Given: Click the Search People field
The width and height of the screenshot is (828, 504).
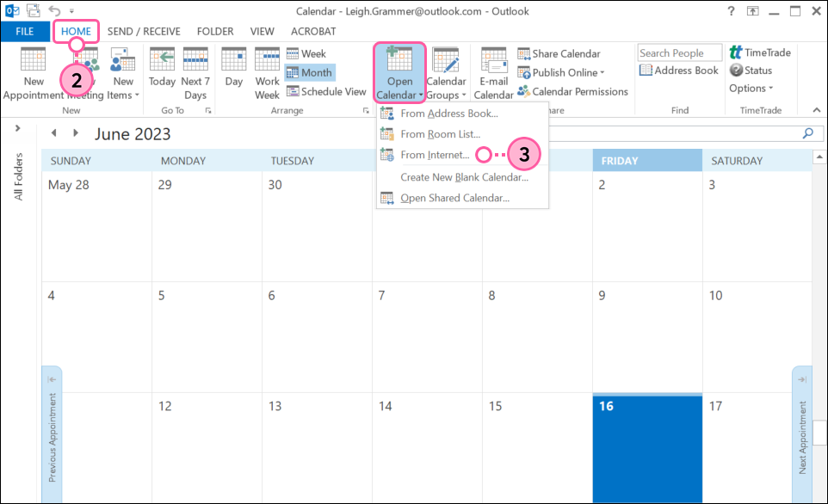Looking at the screenshot, I should (680, 52).
